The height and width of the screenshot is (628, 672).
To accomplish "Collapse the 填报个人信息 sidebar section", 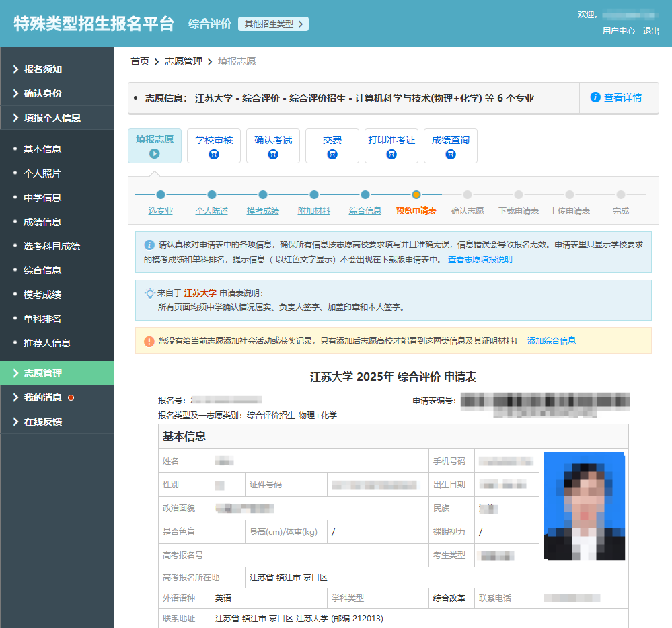I will coord(52,118).
